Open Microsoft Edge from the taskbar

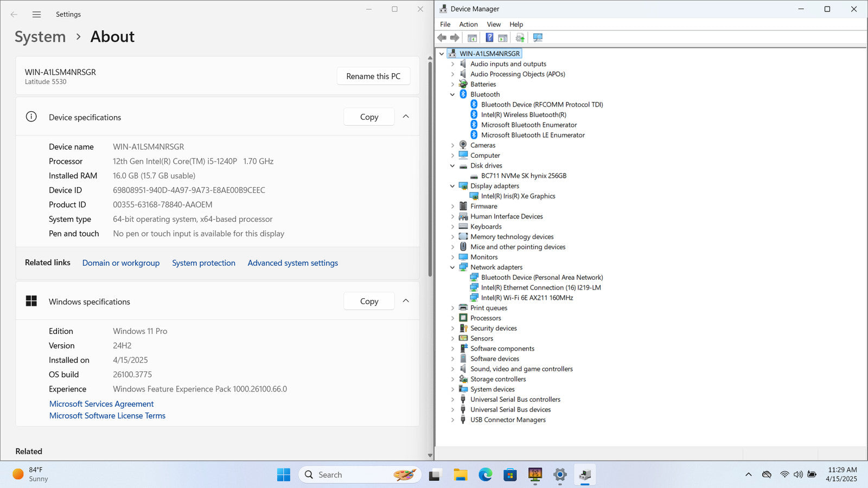(485, 475)
